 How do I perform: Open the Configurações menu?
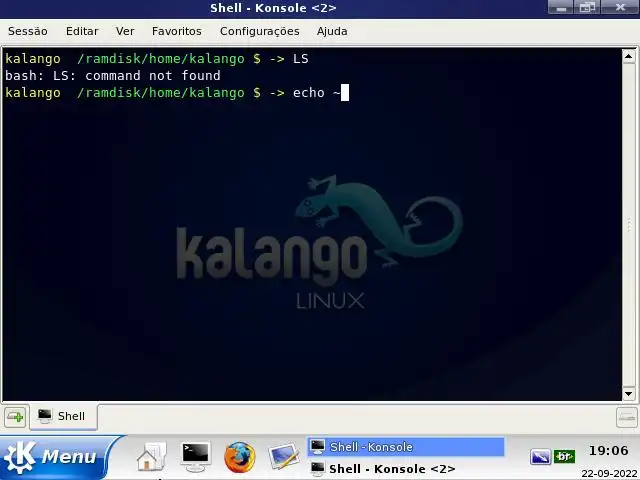260,31
